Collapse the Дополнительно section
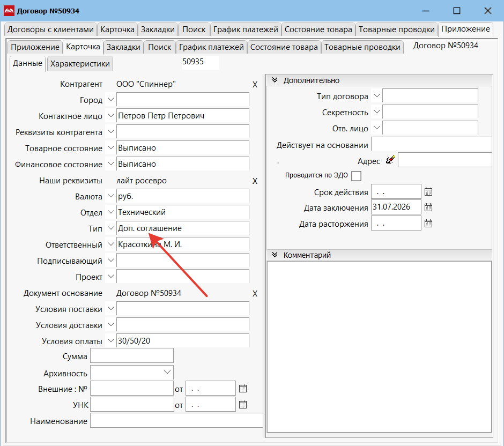The image size is (504, 446). pos(275,80)
